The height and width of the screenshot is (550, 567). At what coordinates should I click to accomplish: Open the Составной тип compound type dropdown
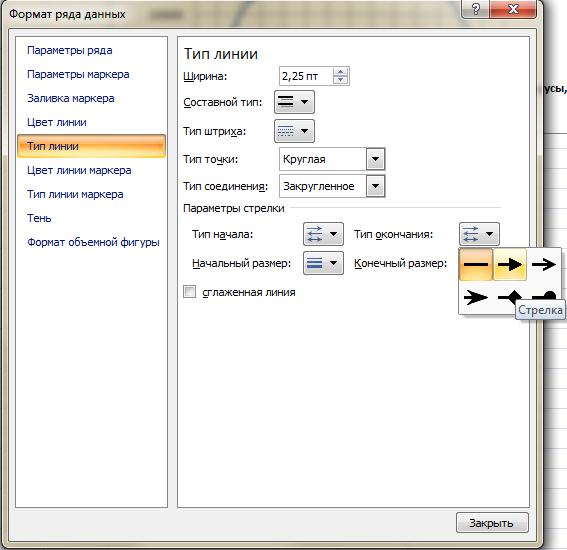click(x=294, y=102)
